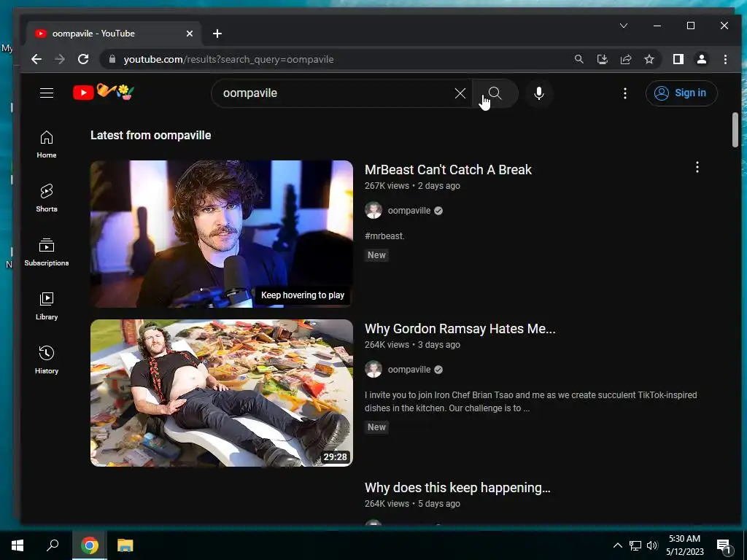Bookmark this tab with the star icon
747x560 pixels.
click(x=649, y=59)
